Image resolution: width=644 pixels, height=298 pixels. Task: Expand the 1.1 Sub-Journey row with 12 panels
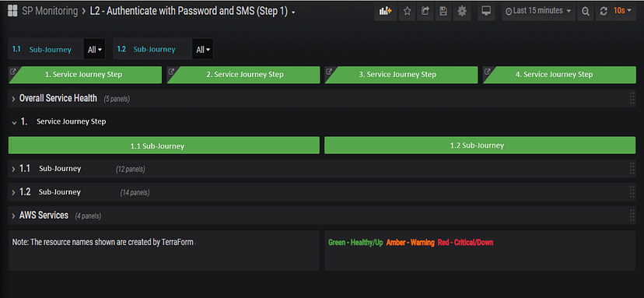tap(13, 169)
